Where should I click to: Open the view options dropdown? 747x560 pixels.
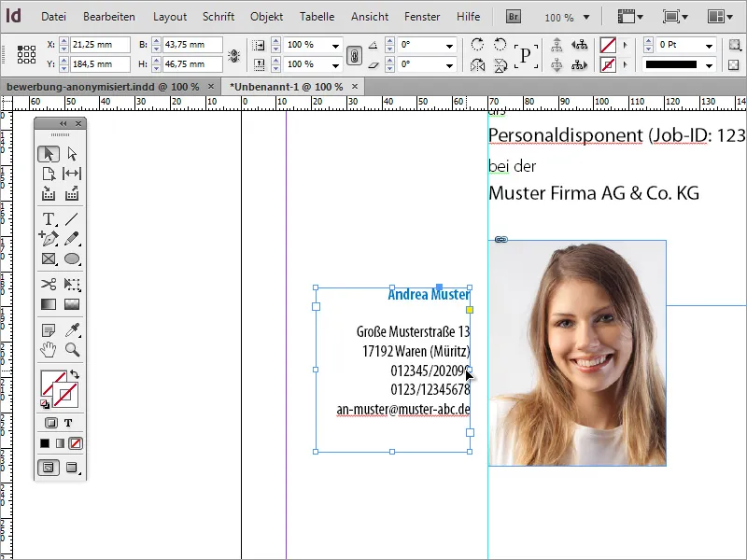[x=630, y=17]
